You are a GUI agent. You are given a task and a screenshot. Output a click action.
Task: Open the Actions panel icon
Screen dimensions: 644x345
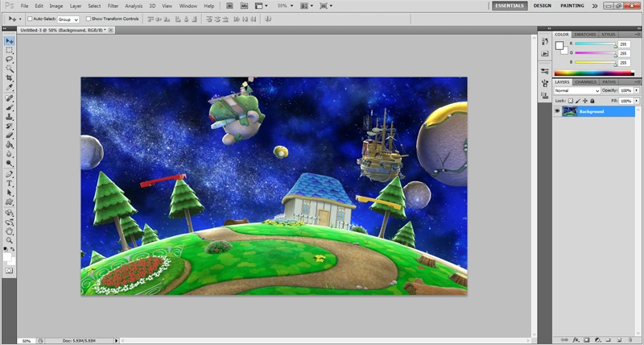pyautogui.click(x=545, y=53)
